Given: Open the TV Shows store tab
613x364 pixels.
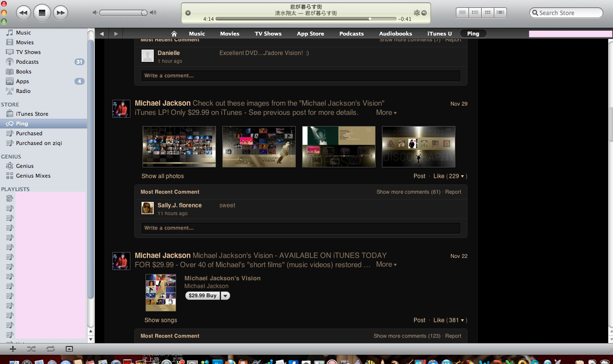Looking at the screenshot, I should (x=268, y=34).
